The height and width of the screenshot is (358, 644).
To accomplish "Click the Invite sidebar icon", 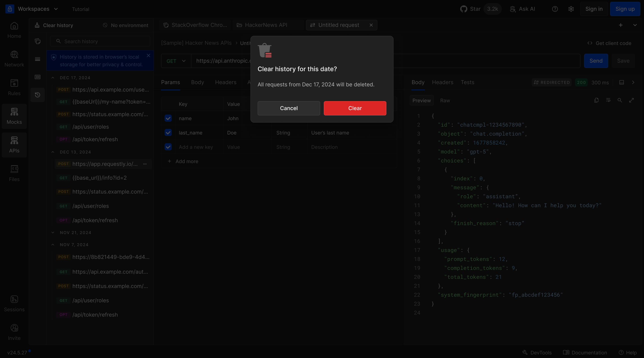I will (14, 332).
